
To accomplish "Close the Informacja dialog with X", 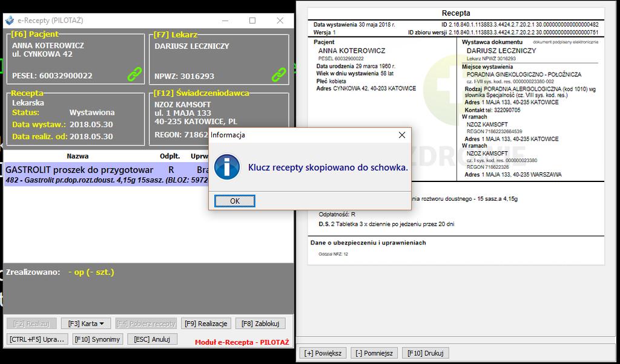I will 402,135.
